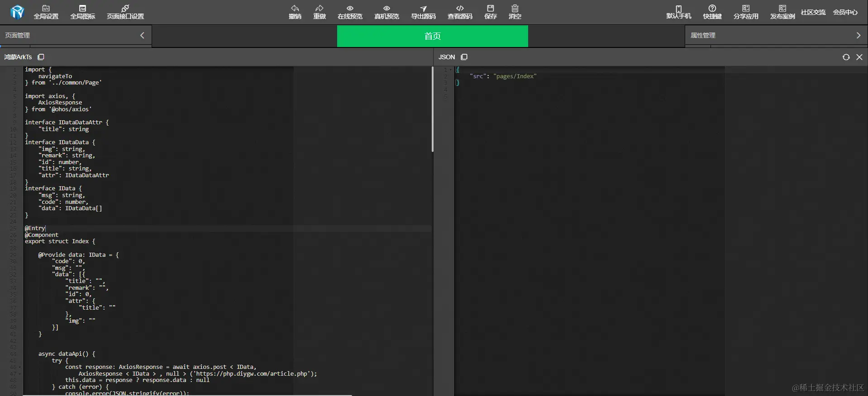This screenshot has height=396, width=868.
Task: Copy the JSON code
Action: click(x=464, y=57)
